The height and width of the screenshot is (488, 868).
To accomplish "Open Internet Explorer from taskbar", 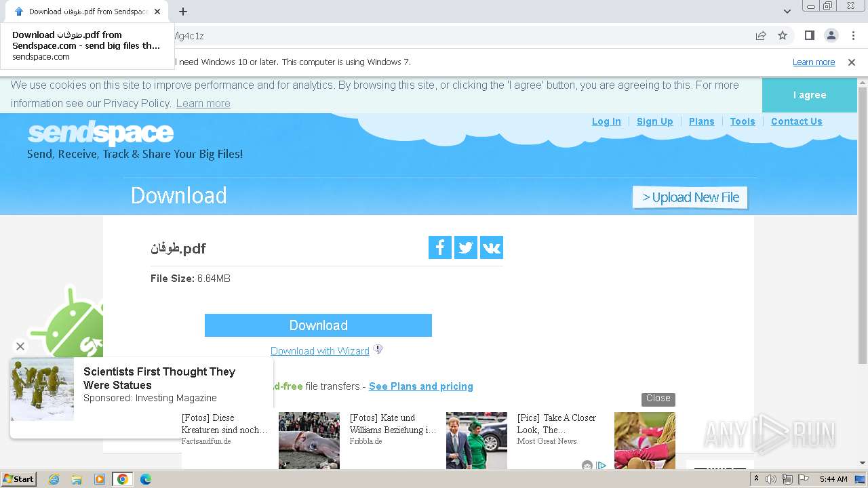I will point(54,479).
